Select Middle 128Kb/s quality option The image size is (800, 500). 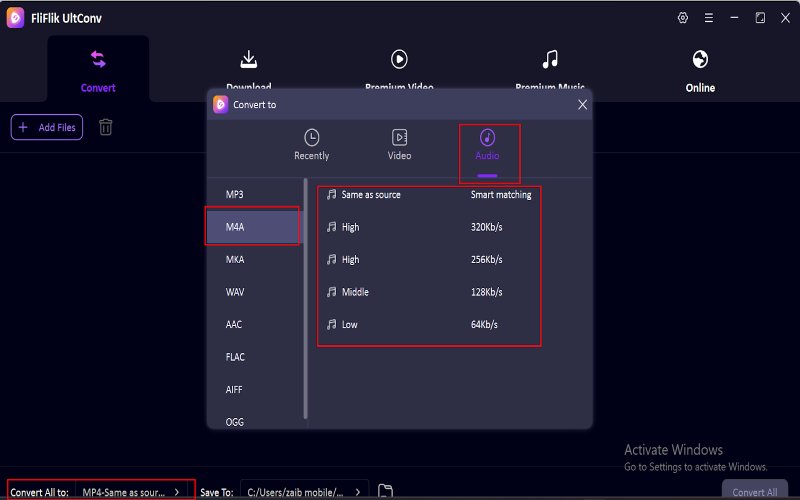429,292
